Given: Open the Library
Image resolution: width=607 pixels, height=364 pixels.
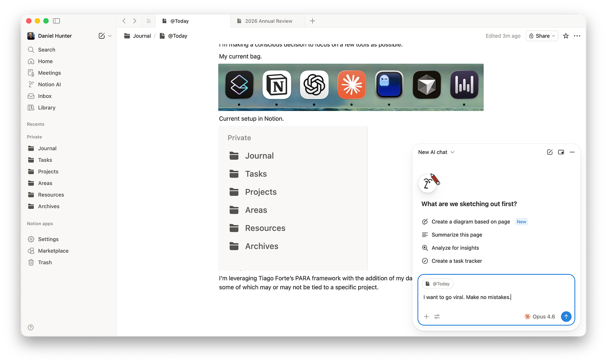Looking at the screenshot, I should [x=69, y=108].
